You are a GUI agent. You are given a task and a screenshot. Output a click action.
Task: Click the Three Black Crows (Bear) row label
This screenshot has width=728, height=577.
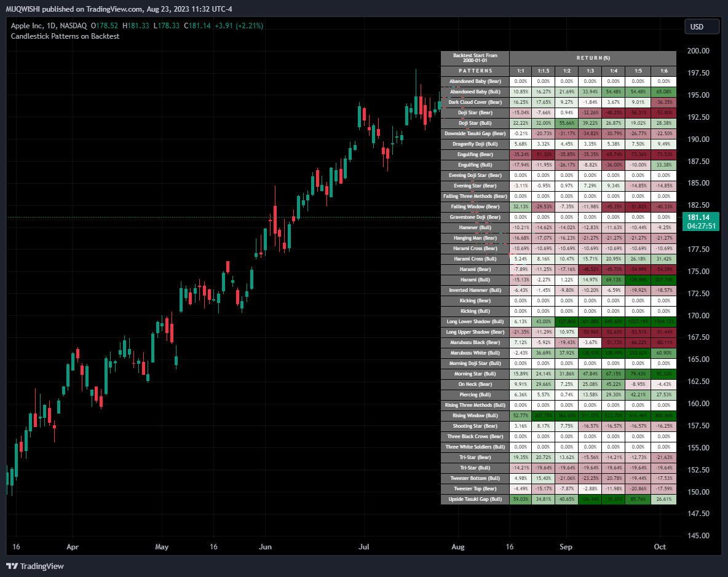pyautogui.click(x=475, y=436)
